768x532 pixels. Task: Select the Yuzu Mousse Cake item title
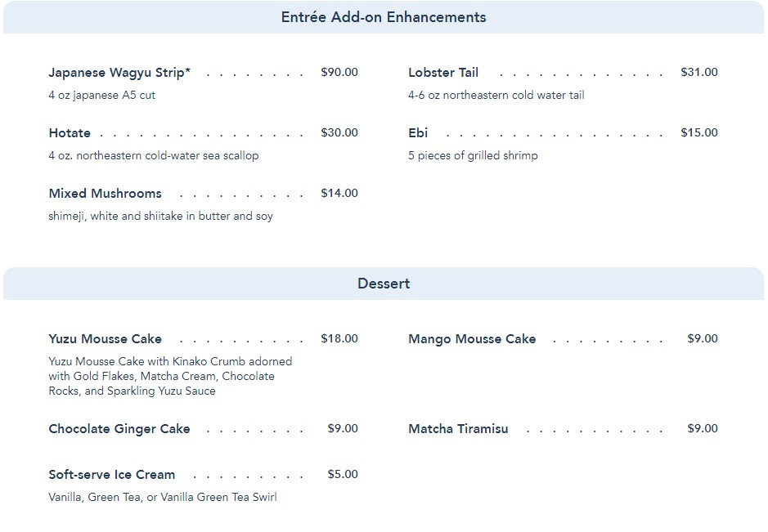click(x=105, y=339)
